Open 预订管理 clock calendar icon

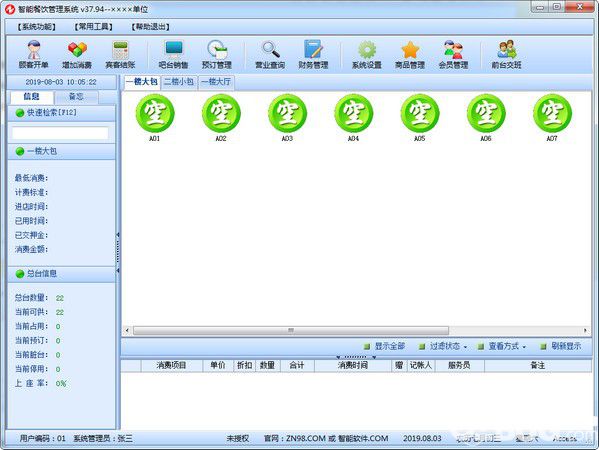(x=217, y=55)
